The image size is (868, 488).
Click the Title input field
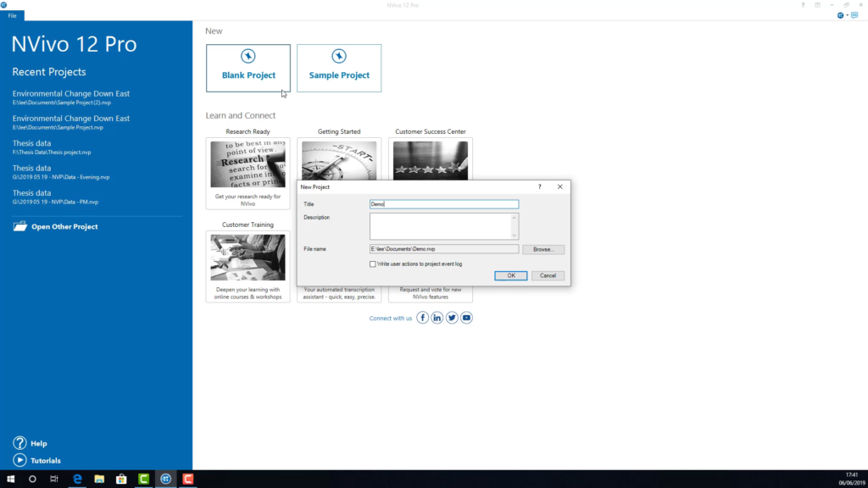pos(444,204)
